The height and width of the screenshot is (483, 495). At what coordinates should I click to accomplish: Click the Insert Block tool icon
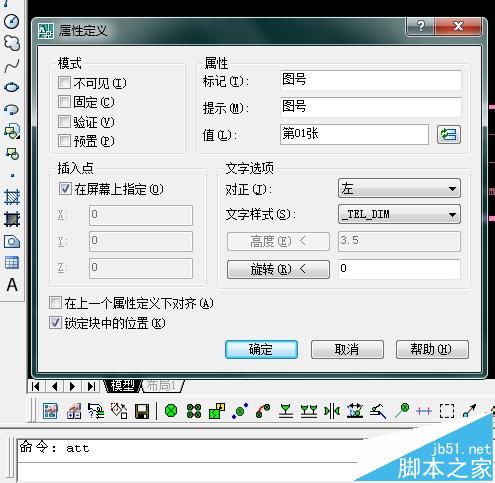[x=12, y=131]
